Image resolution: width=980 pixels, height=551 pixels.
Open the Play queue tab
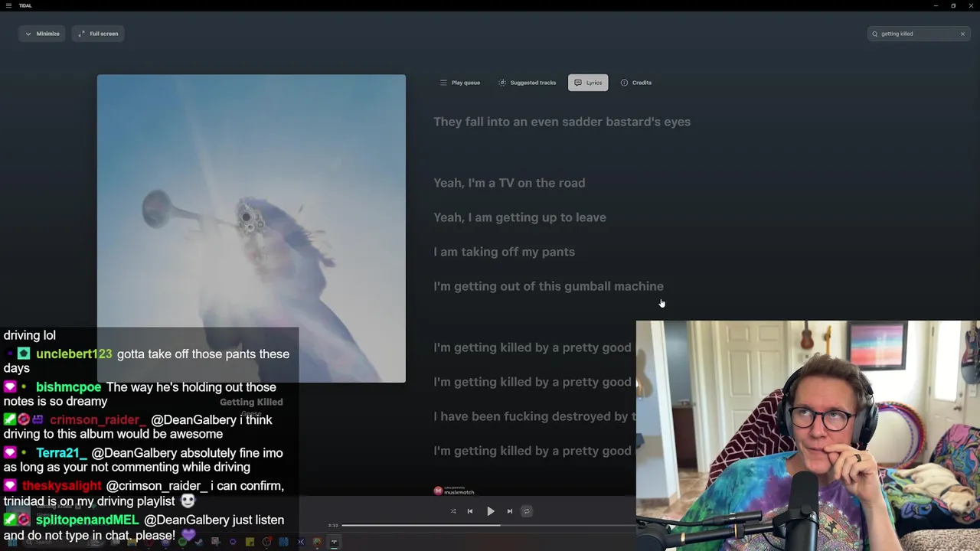460,83
